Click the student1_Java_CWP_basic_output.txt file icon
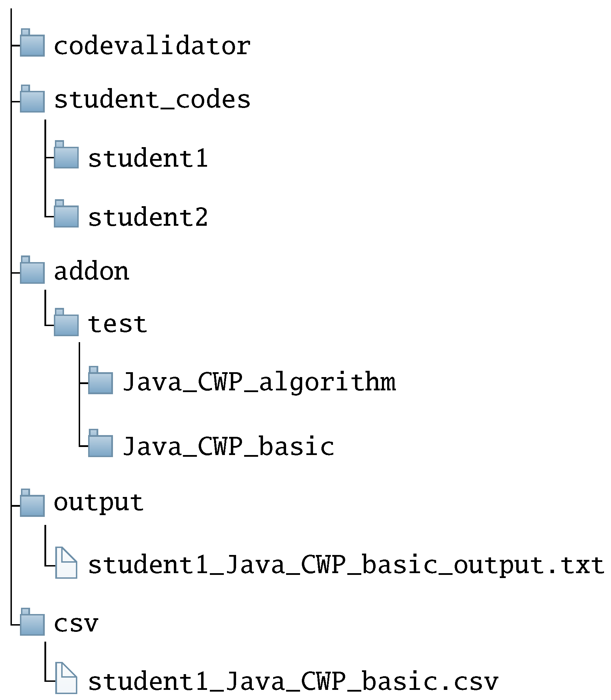This screenshot has height=700, width=611. tap(66, 562)
